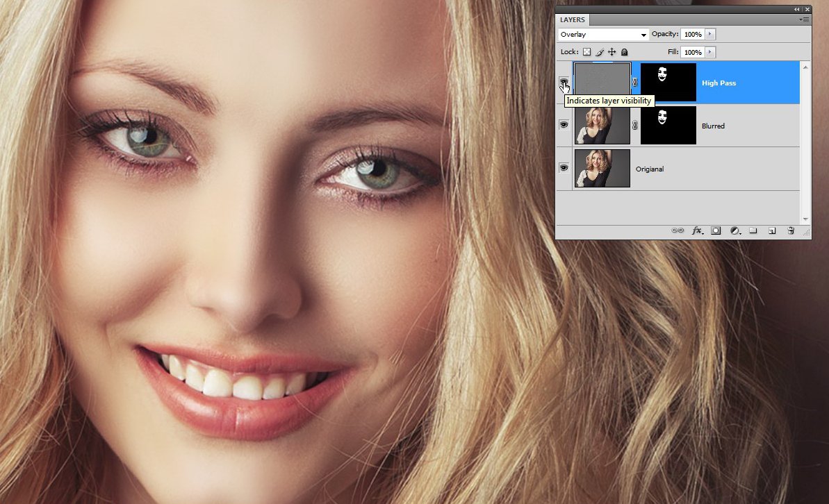Hide the High Pass layer
Image resolution: width=829 pixels, height=504 pixels.
click(x=564, y=82)
